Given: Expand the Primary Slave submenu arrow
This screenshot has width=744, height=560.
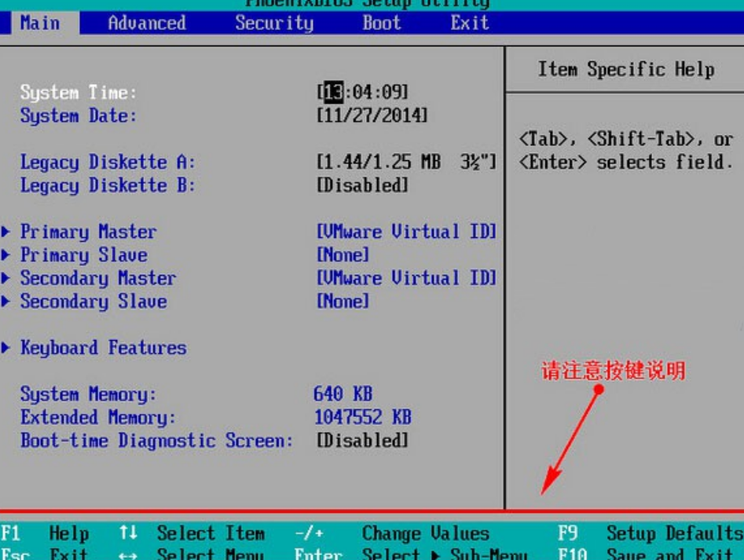Looking at the screenshot, I should coord(7,255).
